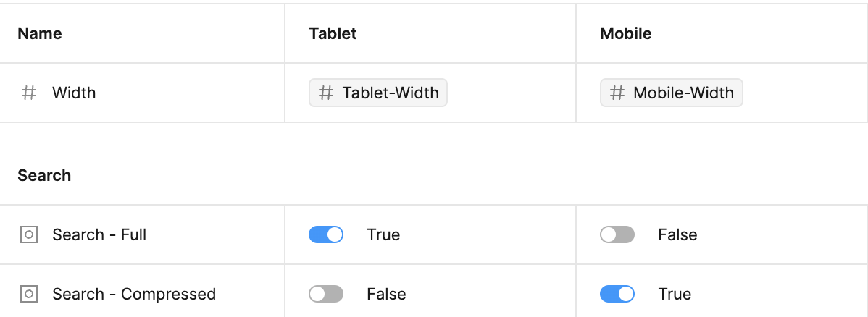The height and width of the screenshot is (317, 868).
Task: Select the Mobile-Width variable alias chip
Action: pyautogui.click(x=672, y=93)
